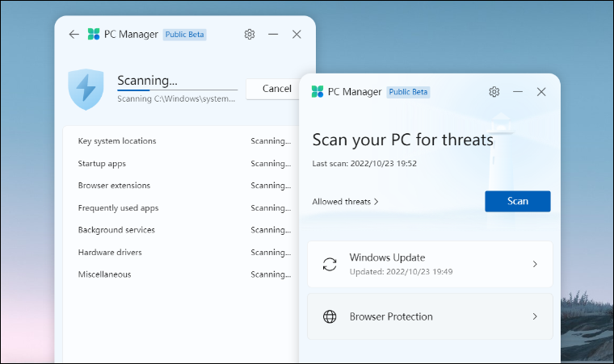This screenshot has height=364, width=614.
Task: Expand Browser Protection chevron arrow
Action: [x=535, y=316]
